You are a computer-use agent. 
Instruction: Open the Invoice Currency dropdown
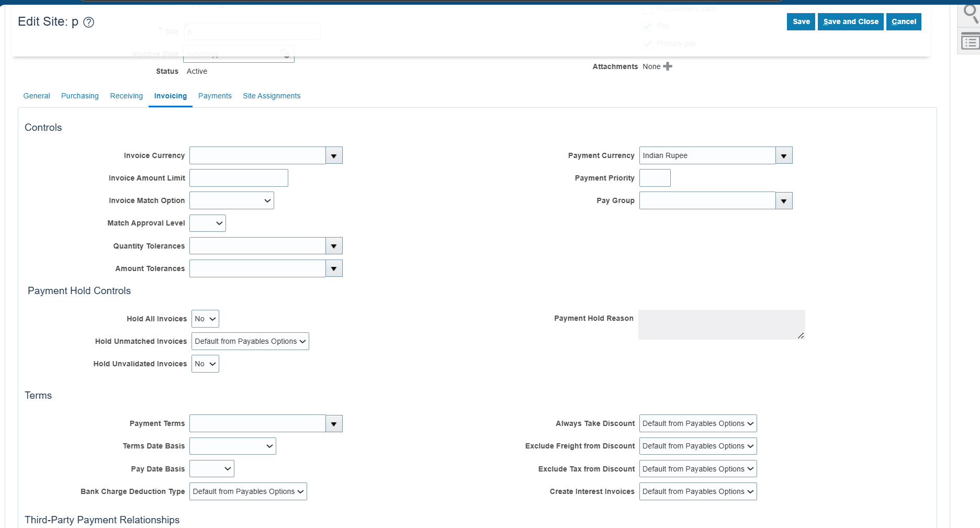click(334, 155)
